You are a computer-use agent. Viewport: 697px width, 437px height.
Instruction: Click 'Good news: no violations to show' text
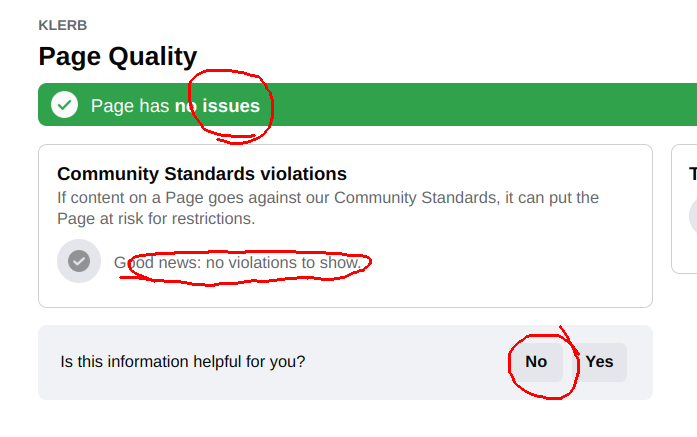237,263
